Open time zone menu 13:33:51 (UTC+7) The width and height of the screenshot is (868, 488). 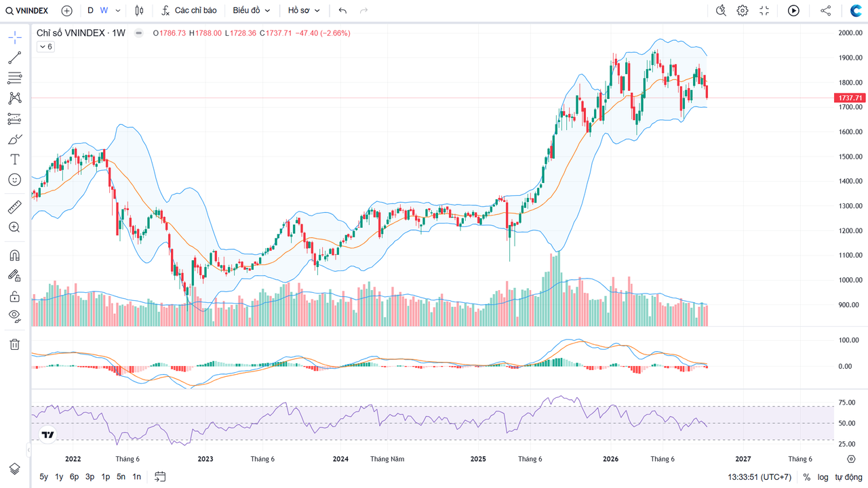point(759,477)
